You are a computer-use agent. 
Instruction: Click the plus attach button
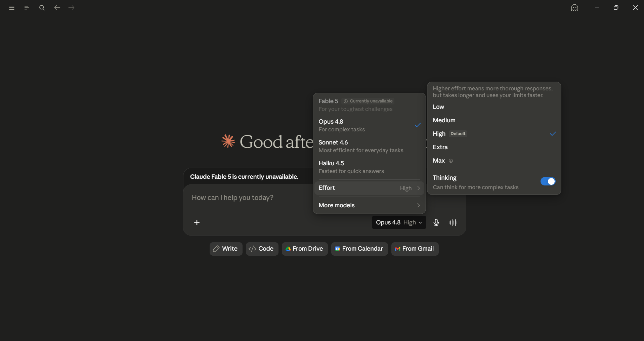coord(197,222)
